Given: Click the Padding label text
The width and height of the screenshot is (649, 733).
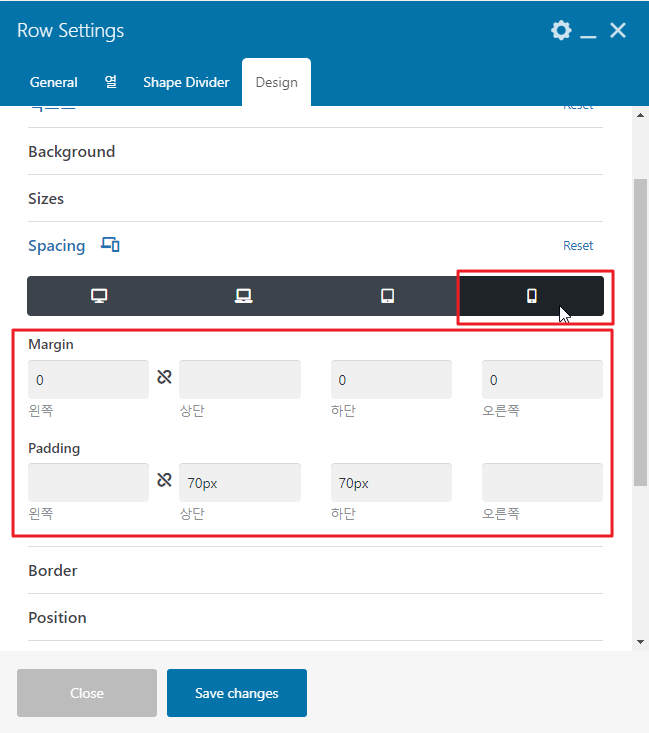Looking at the screenshot, I should coord(54,448).
